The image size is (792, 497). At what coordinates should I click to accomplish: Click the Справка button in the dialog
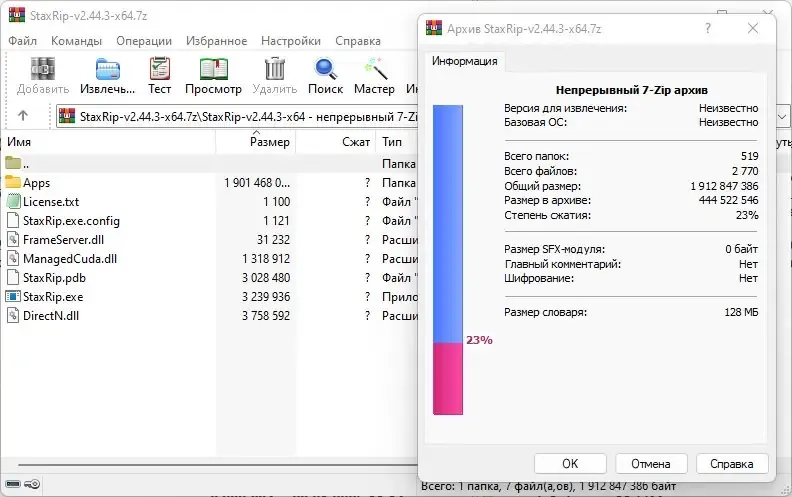point(732,464)
